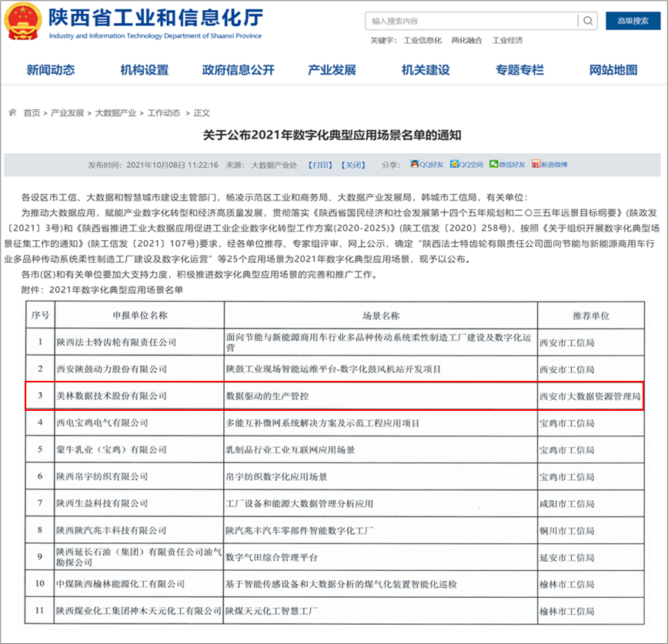The width and height of the screenshot is (668, 644).
Task: Open the 大数据产业 breadcrumb link
Action: tap(116, 112)
